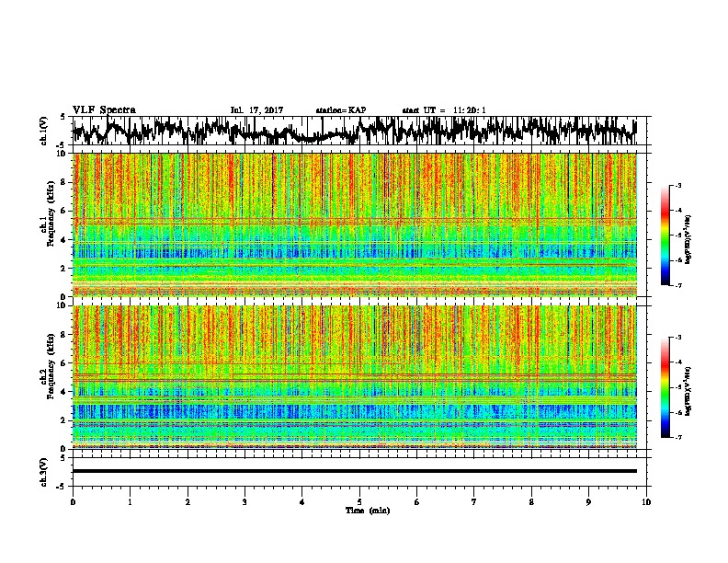Click time axis tick label "2"
728x563 pixels.
point(188,501)
